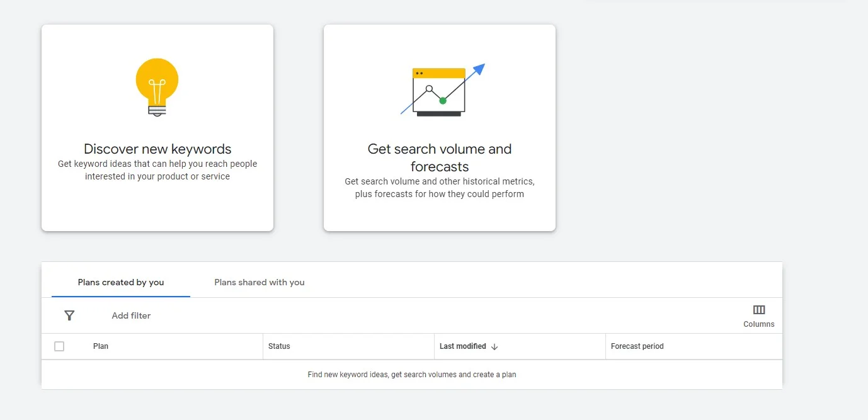This screenshot has width=868, height=420.
Task: Select the Get search volume and forecasts card
Action: [439, 127]
